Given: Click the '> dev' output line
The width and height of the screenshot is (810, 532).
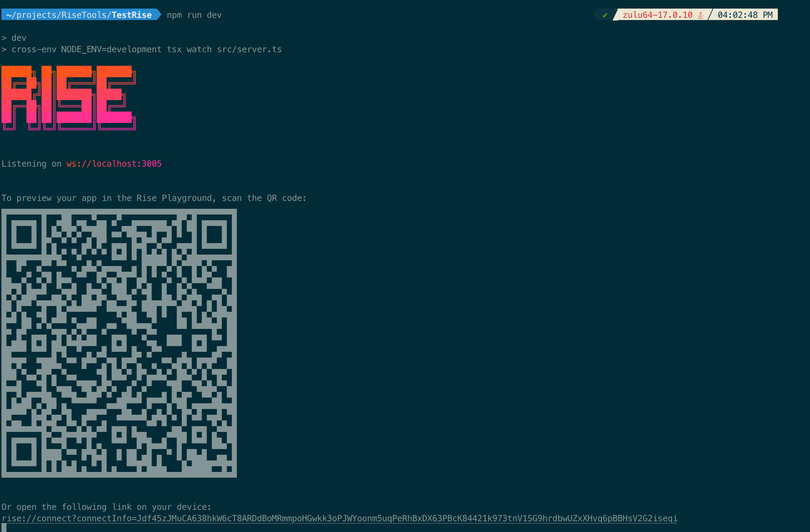Looking at the screenshot, I should [x=14, y=38].
